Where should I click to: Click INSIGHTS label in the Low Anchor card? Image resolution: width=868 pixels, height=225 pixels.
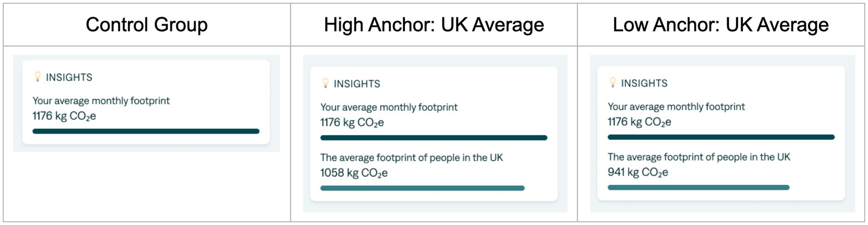click(x=644, y=83)
